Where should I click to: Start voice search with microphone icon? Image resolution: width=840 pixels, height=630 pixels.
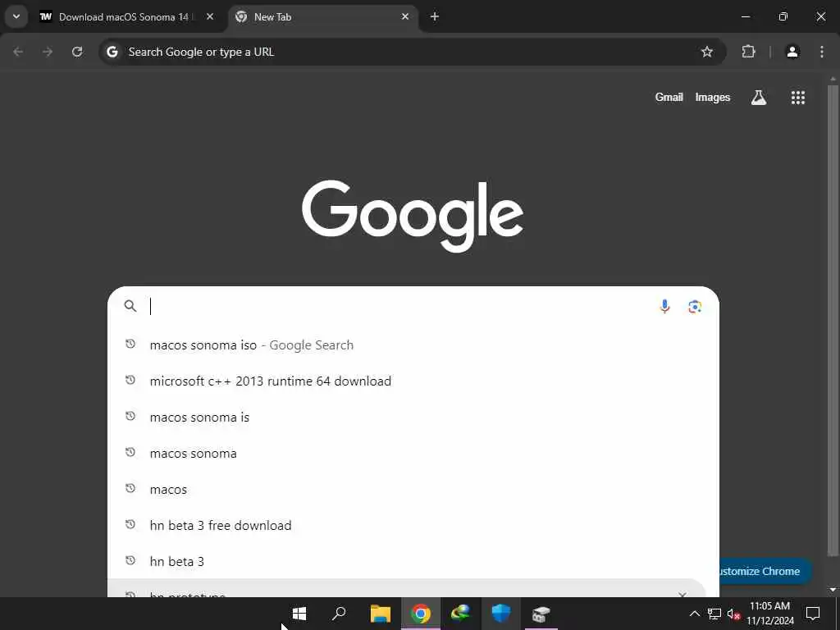click(x=664, y=307)
